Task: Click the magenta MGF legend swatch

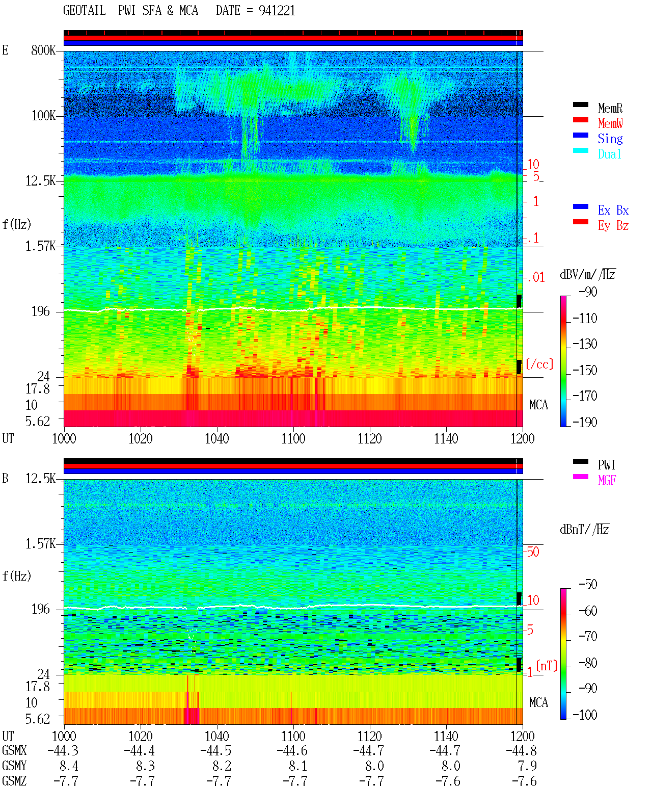Action: 581,477
